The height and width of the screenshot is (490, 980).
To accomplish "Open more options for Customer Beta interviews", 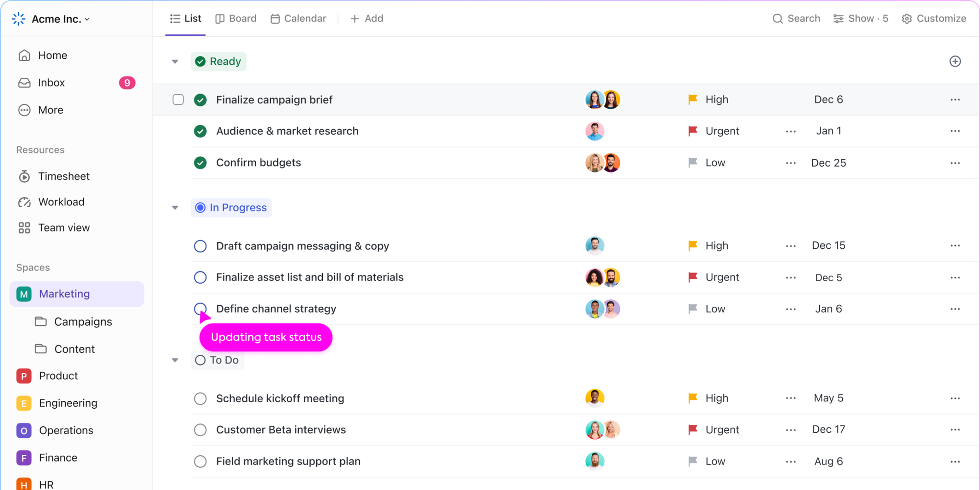I will 955,429.
